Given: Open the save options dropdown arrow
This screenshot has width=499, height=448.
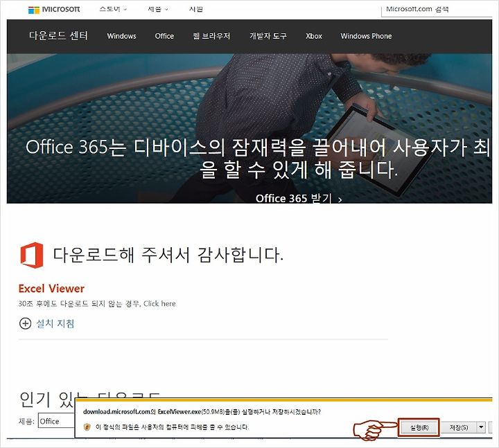Looking at the screenshot, I should coord(481,427).
